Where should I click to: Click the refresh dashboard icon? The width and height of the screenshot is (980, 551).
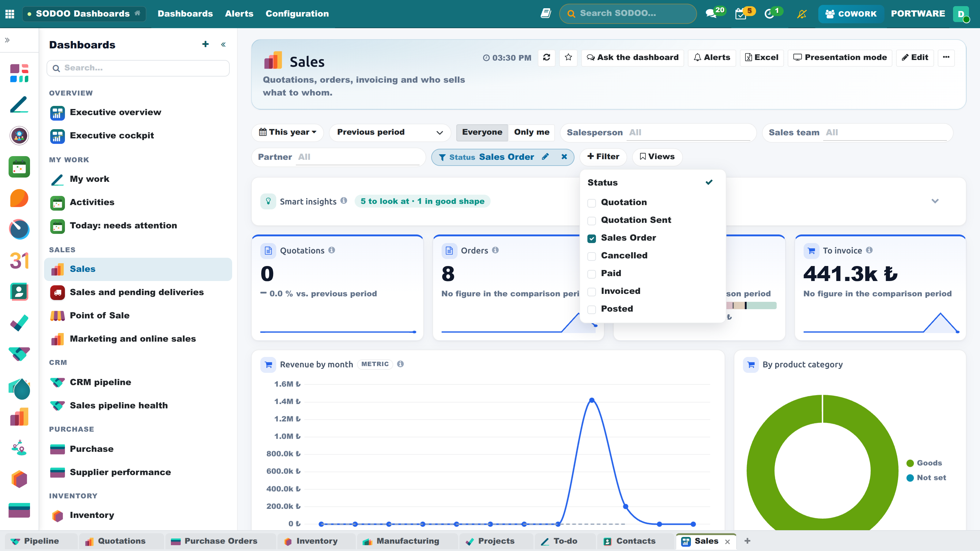546,58
